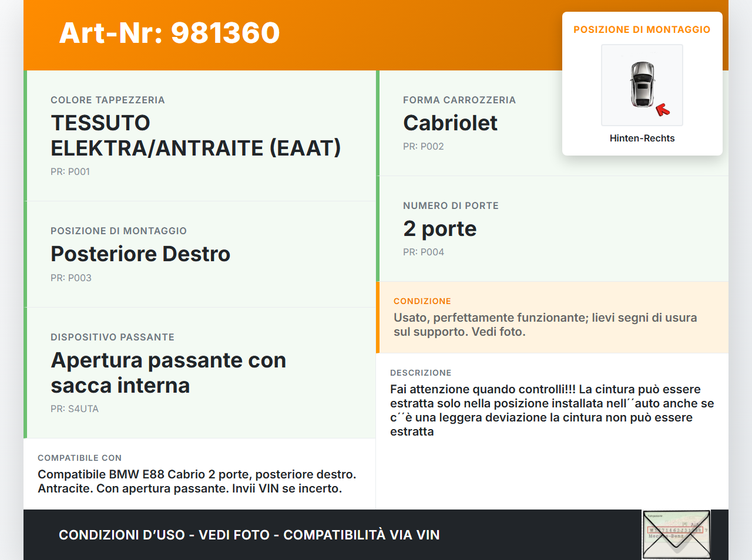Viewport: 752px width, 560px height.
Task: Select the Apertura passante con sacca interna text
Action: 168,373
